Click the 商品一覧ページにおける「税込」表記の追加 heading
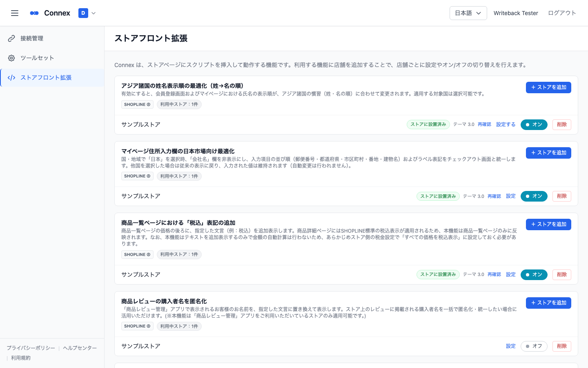This screenshot has height=368, width=588. pos(178,223)
